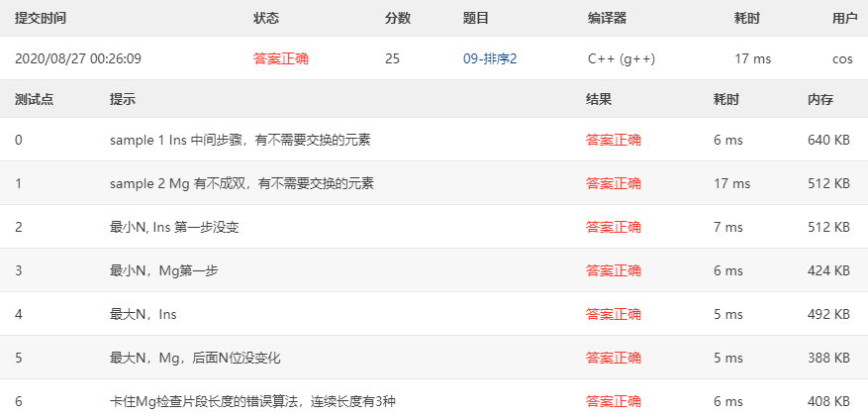
Task: Click the submission status 答案正确 next to score 25
Action: (x=281, y=58)
